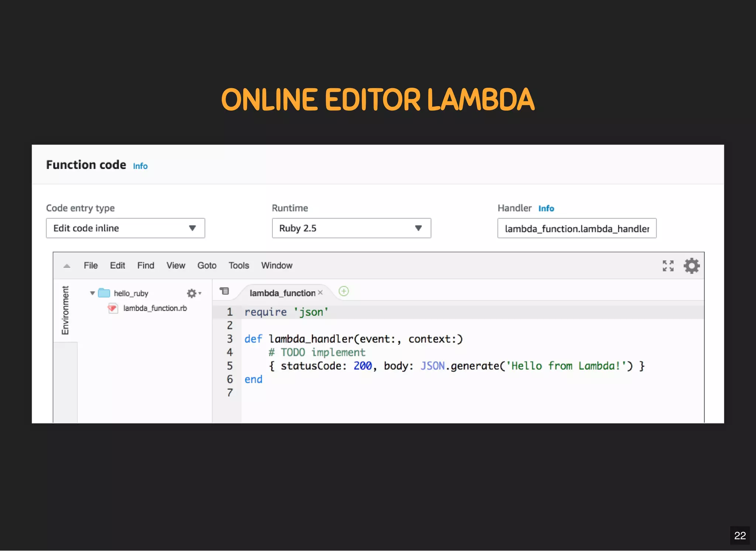Close the lambda_function tab
The height and width of the screenshot is (551, 756).
(320, 293)
